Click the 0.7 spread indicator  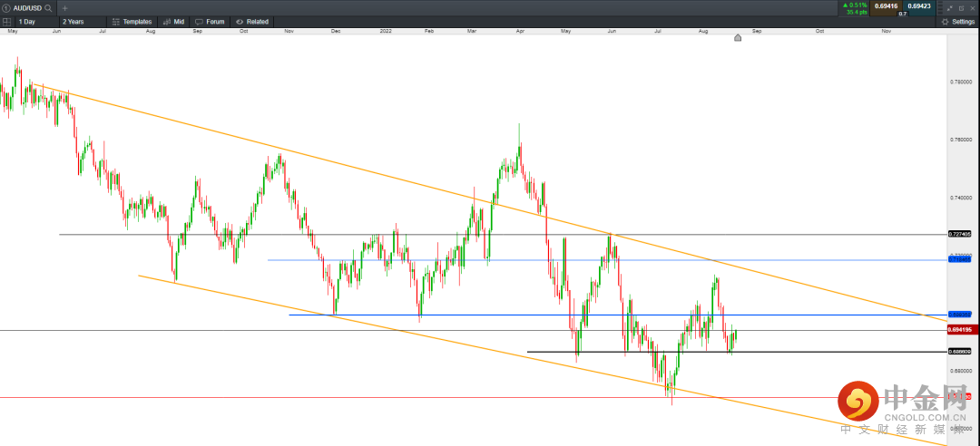[x=902, y=14]
